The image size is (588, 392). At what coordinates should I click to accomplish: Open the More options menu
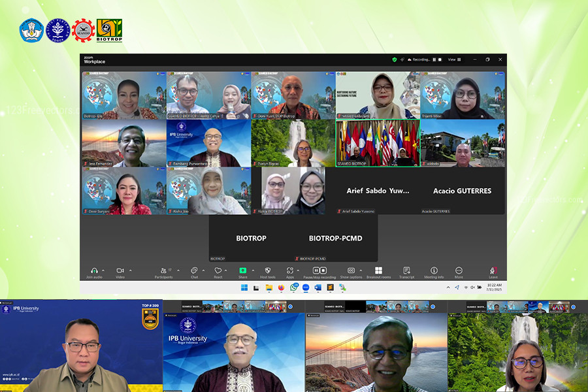pos(459,270)
